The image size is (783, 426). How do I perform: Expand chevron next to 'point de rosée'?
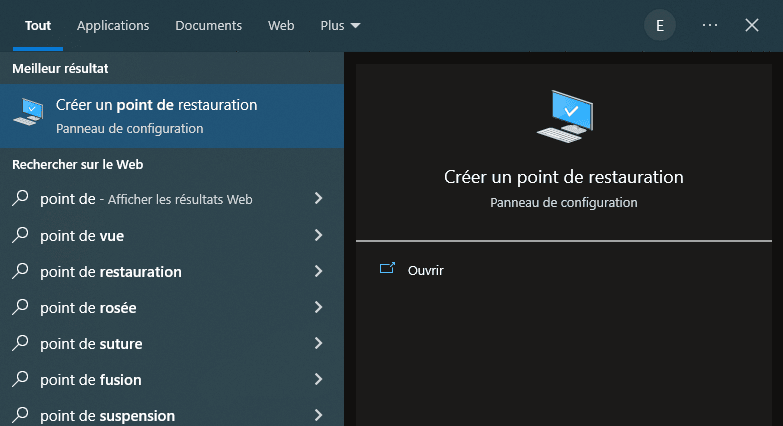319,307
